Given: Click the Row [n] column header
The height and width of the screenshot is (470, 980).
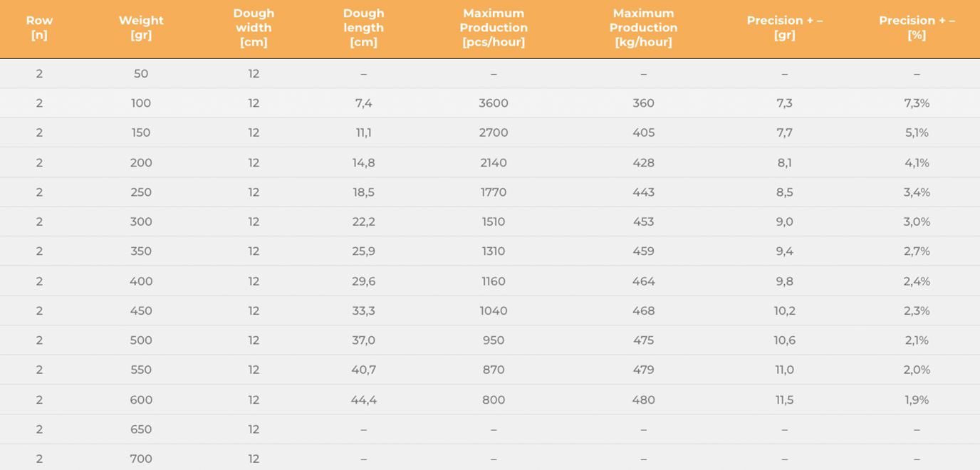Looking at the screenshot, I should click(x=39, y=28).
